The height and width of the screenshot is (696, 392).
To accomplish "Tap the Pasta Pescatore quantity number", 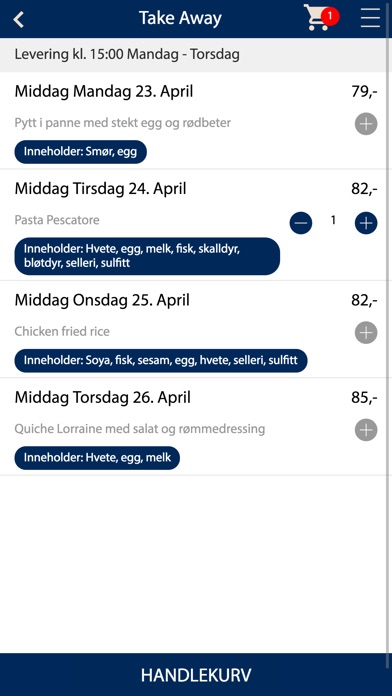I will (333, 221).
